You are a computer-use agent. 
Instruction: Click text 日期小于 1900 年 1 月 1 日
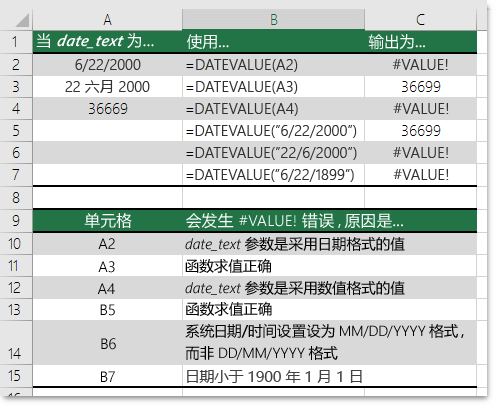point(274,377)
